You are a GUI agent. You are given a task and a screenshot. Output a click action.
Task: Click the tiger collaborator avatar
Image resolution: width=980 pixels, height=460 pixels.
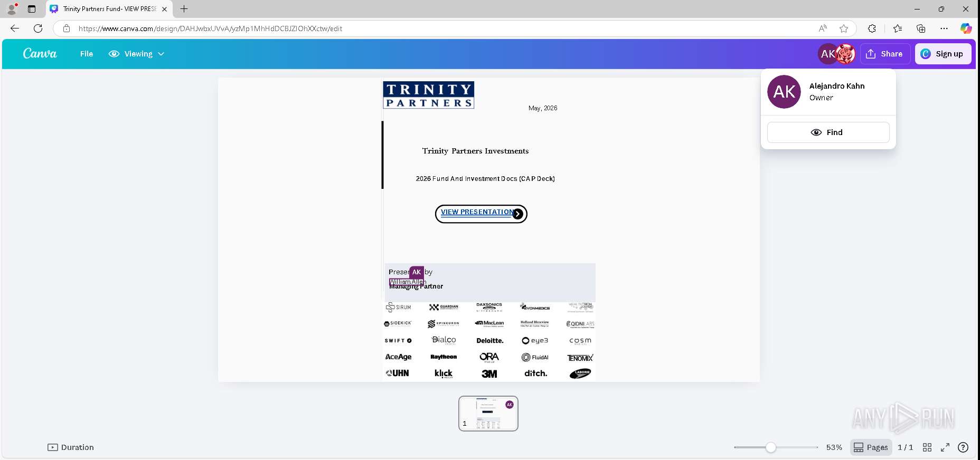pos(846,54)
